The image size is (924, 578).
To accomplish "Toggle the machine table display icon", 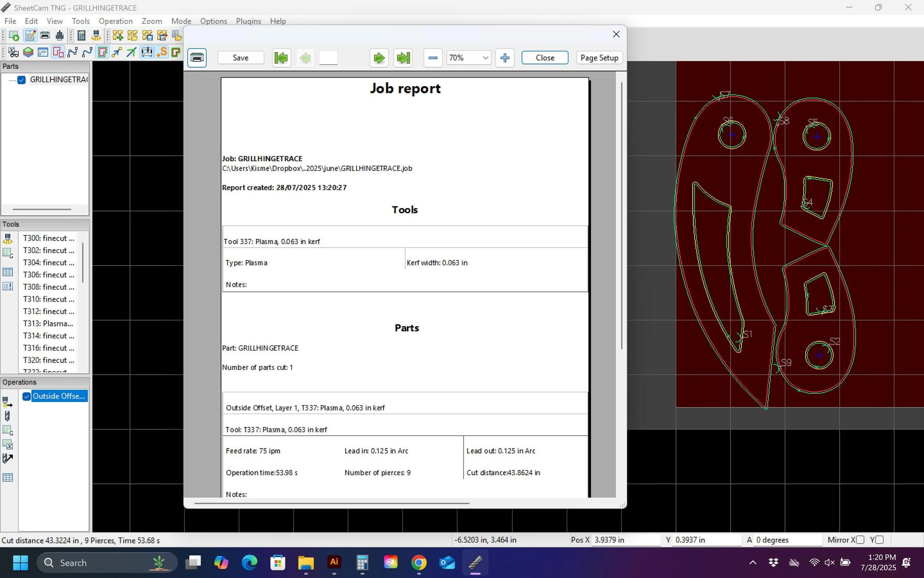I will tap(147, 52).
